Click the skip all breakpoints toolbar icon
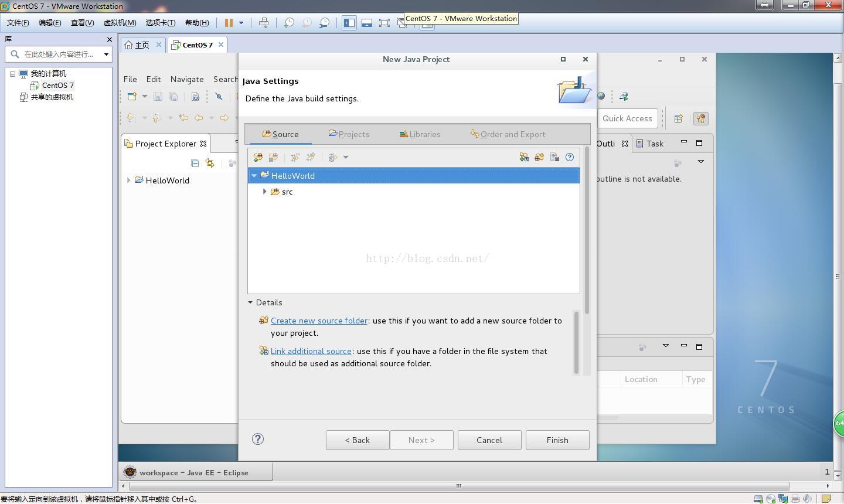844x504 pixels. [x=219, y=97]
